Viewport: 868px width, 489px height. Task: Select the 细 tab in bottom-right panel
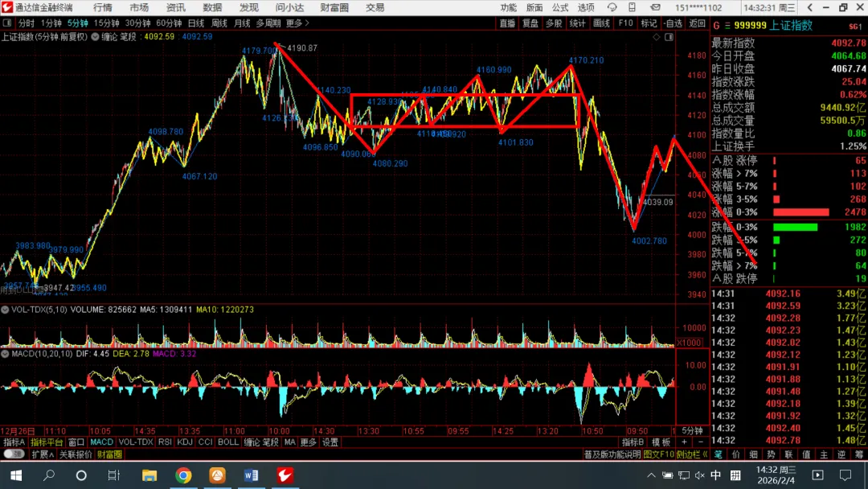[753, 454]
